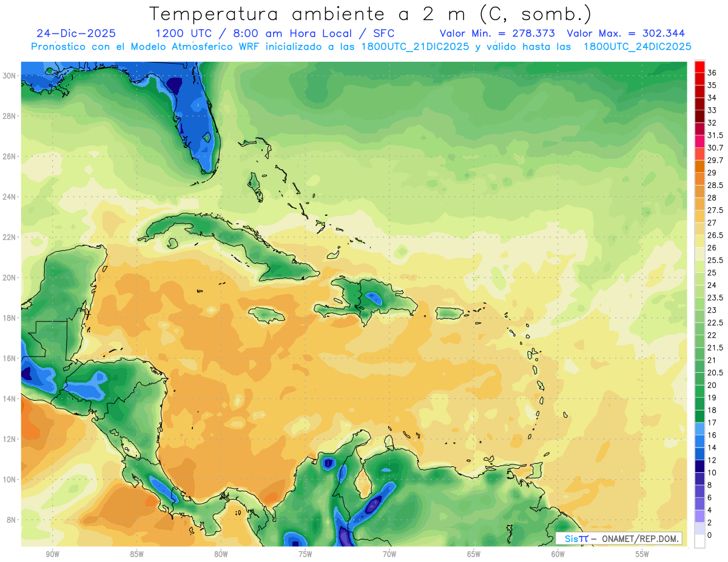The width and height of the screenshot is (728, 562).
Task: Click longitude axis label "90W"
Action: (x=52, y=555)
